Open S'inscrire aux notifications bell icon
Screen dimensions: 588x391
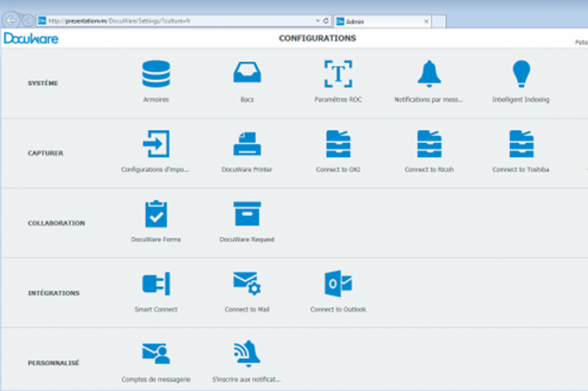tap(247, 354)
